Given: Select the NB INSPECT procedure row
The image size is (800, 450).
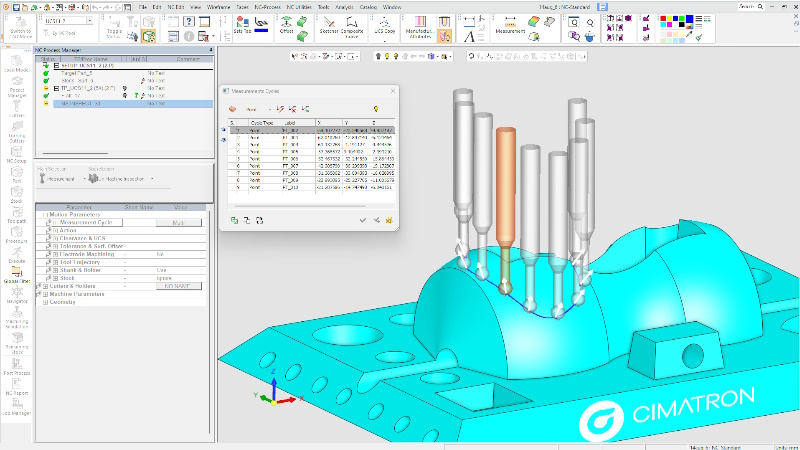Looking at the screenshot, I should coord(133,104).
